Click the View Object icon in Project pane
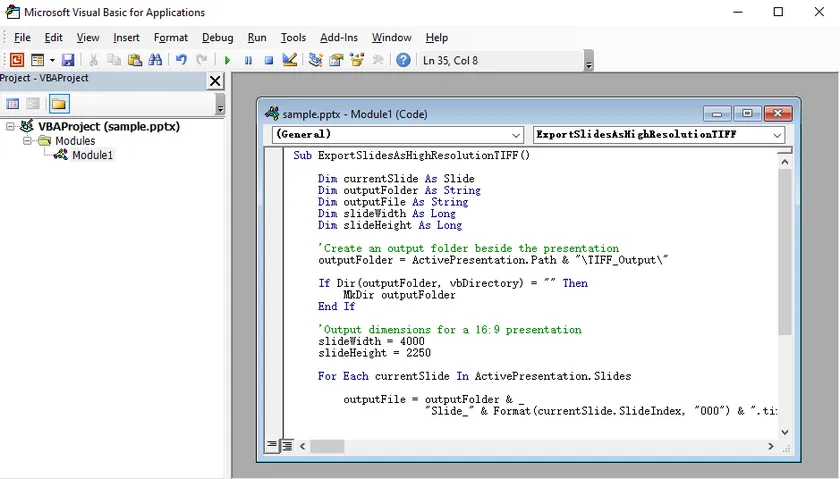This screenshot has width=840, height=479. pyautogui.click(x=33, y=103)
